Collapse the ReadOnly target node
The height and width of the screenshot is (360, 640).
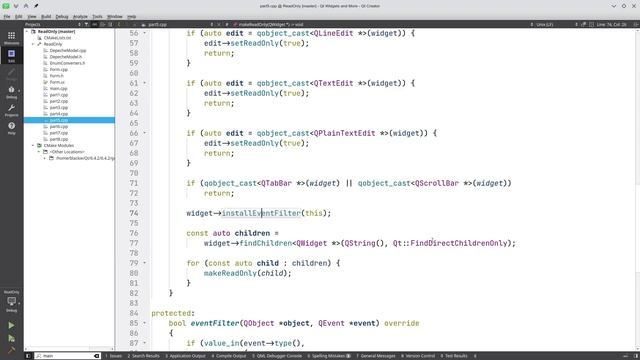33,44
